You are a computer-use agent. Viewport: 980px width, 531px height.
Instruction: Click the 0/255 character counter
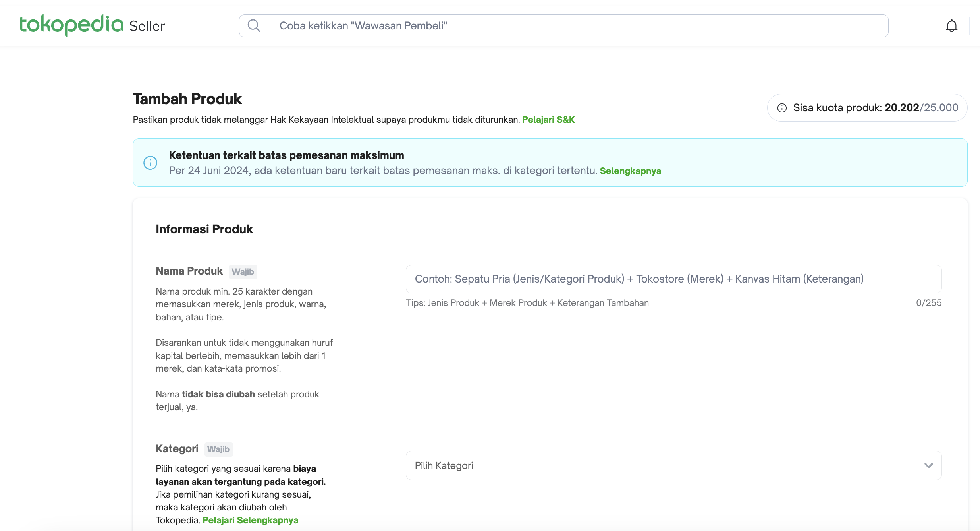pos(928,303)
